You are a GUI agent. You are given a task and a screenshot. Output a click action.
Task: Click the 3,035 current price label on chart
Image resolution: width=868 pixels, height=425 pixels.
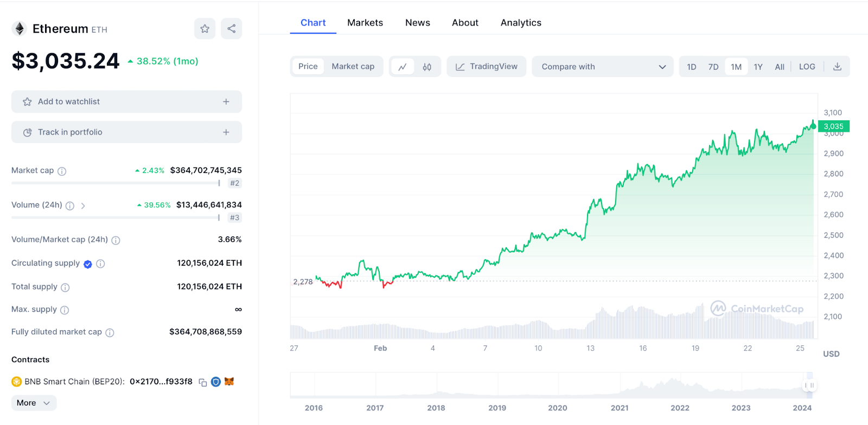click(x=834, y=126)
